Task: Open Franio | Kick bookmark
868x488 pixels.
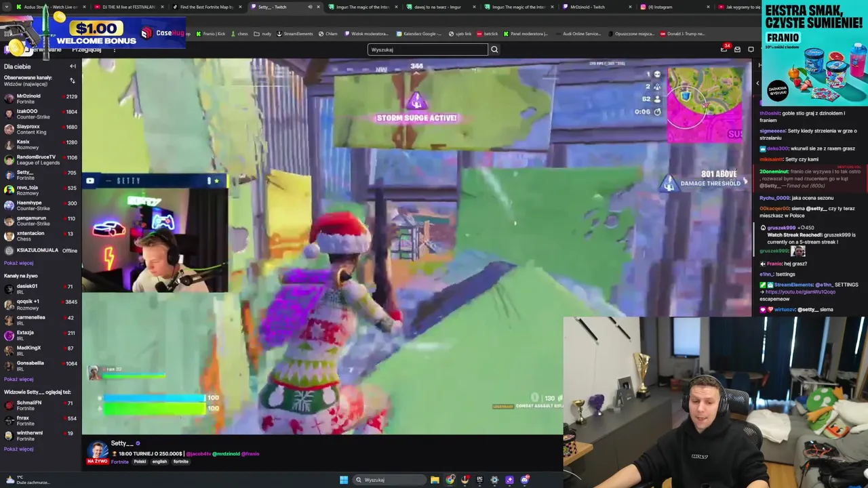Action: tap(211, 33)
